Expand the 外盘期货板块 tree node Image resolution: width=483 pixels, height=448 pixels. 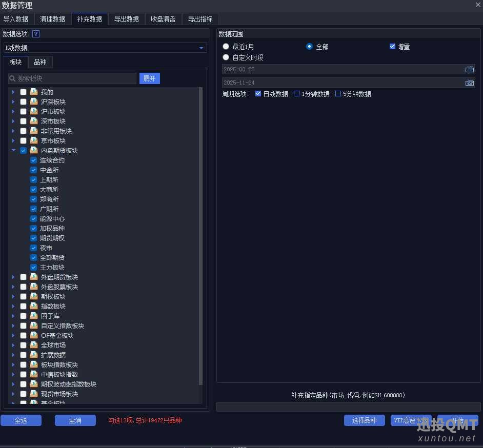(14, 277)
